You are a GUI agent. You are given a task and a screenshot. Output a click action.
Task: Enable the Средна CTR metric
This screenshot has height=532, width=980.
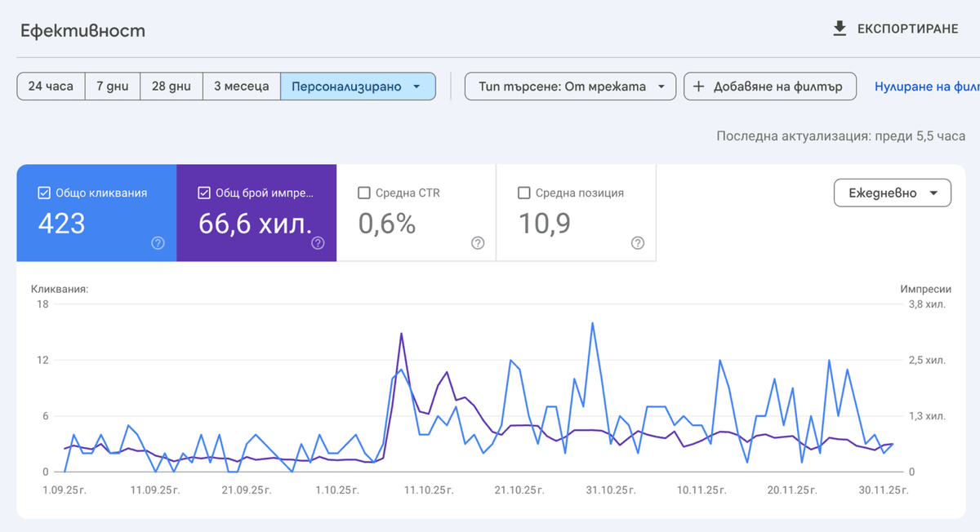363,193
